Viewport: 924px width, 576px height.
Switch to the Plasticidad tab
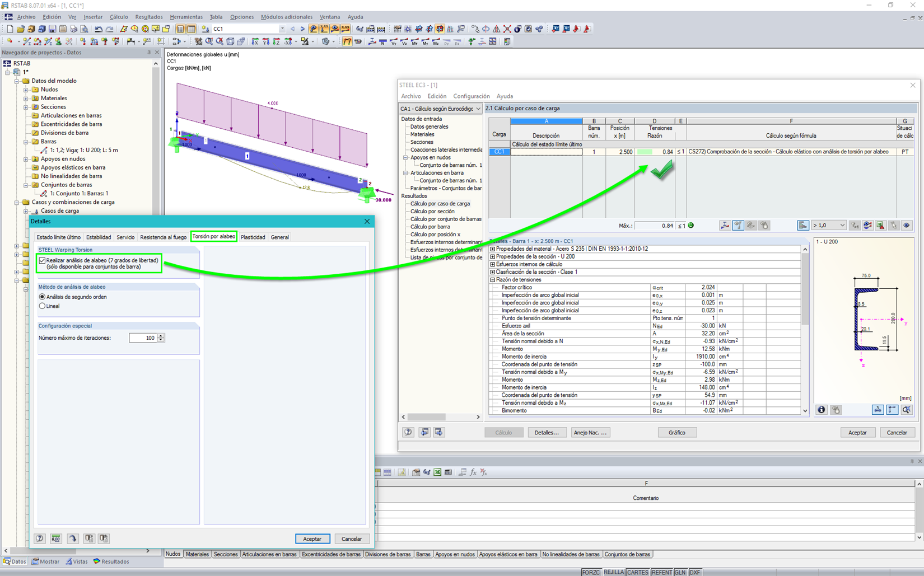253,237
